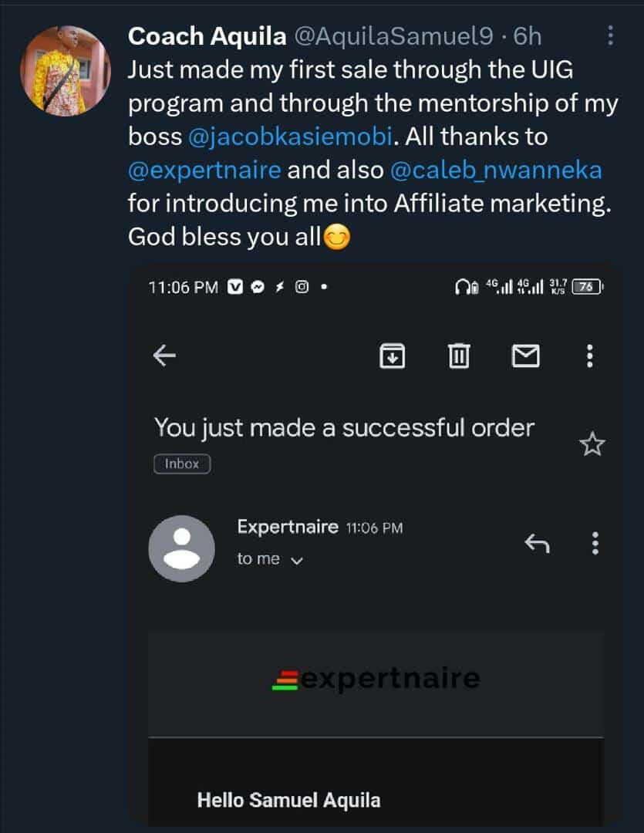The width and height of the screenshot is (644, 833).
Task: Click the Inbox label tag
Action: coord(182,464)
